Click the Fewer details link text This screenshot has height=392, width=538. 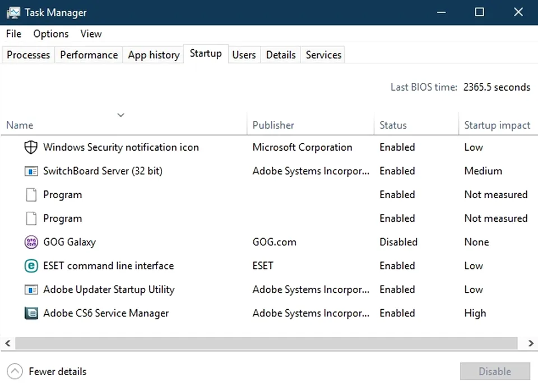click(x=58, y=371)
